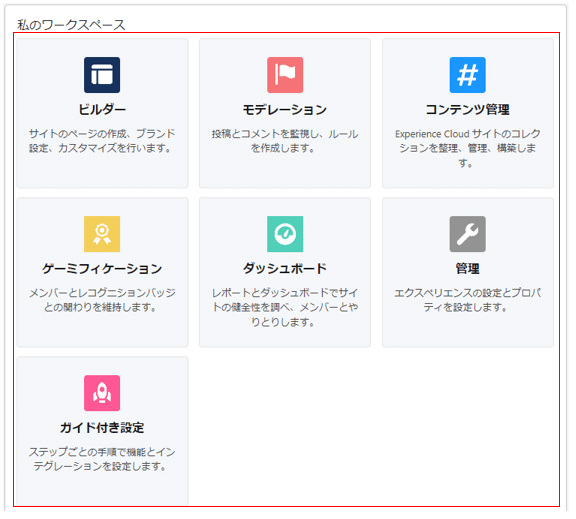This screenshot has height=519, width=576.
Task: Select the ゲーミフィケーション title
Action: point(102,268)
